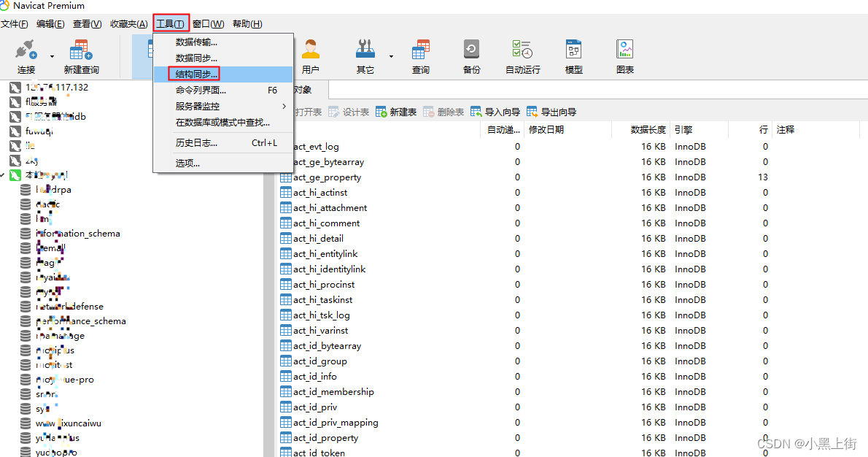
Task: Click the act_hi_taskinst table icon
Action: (x=286, y=300)
